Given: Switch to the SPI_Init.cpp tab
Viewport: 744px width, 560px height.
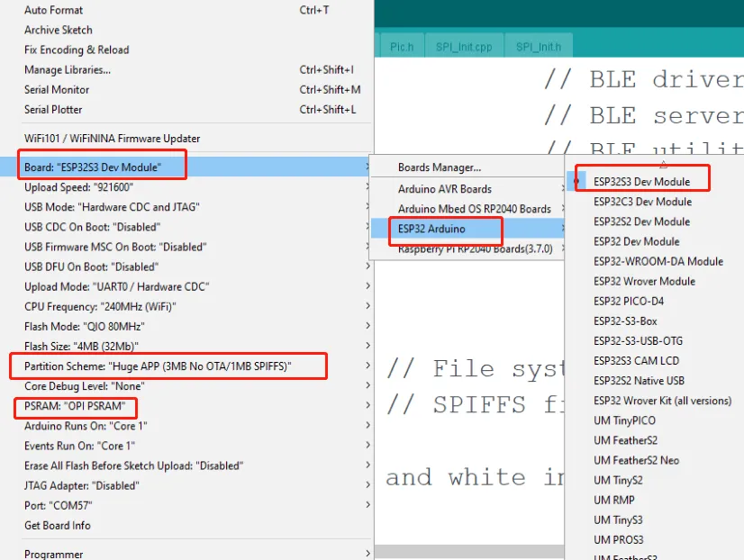Looking at the screenshot, I should click(x=465, y=47).
